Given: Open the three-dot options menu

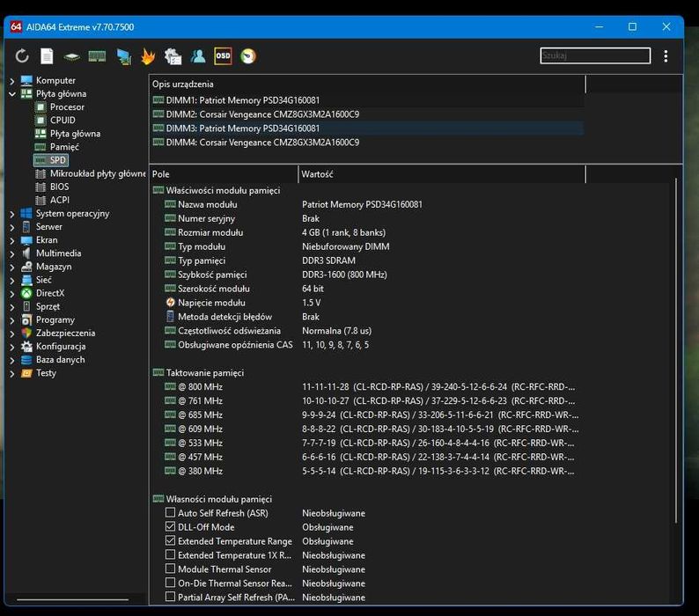Looking at the screenshot, I should tap(666, 56).
